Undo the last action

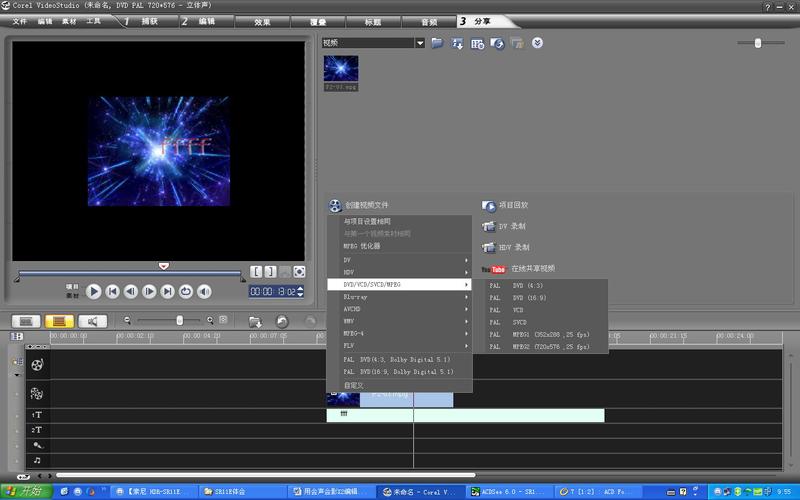click(282, 321)
